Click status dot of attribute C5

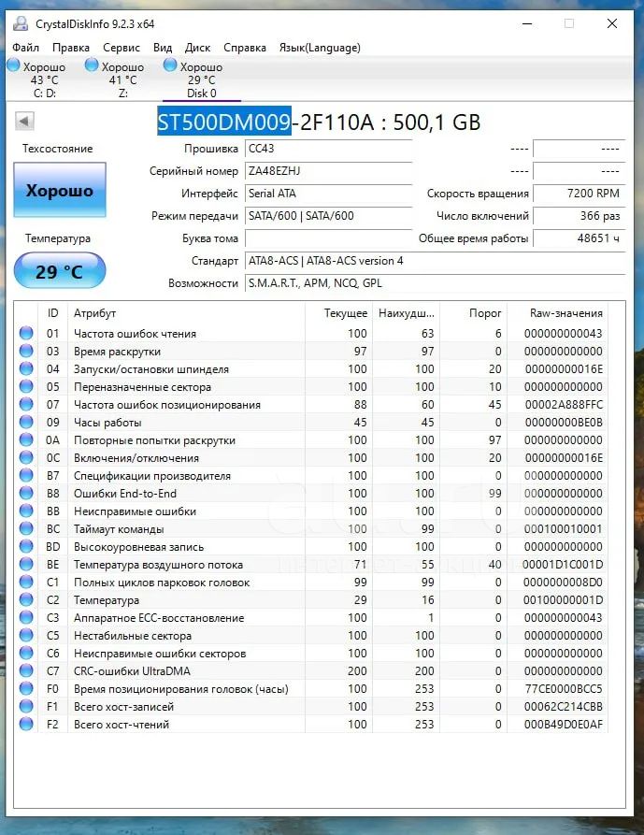click(26, 635)
